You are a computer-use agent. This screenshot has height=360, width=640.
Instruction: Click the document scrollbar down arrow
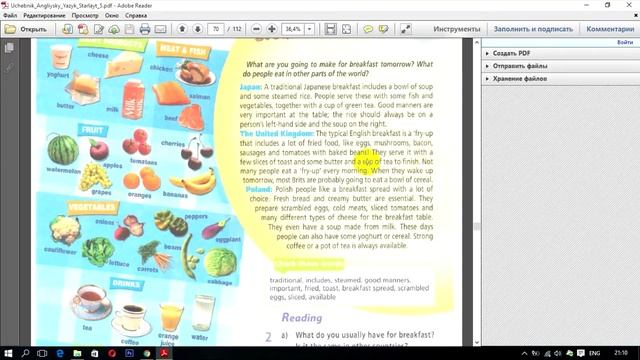coord(476,342)
